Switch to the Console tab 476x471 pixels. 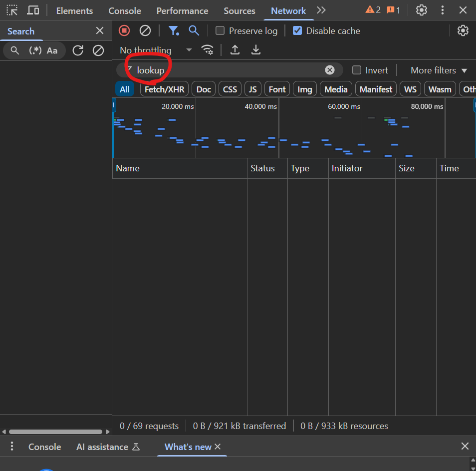pyautogui.click(x=125, y=10)
